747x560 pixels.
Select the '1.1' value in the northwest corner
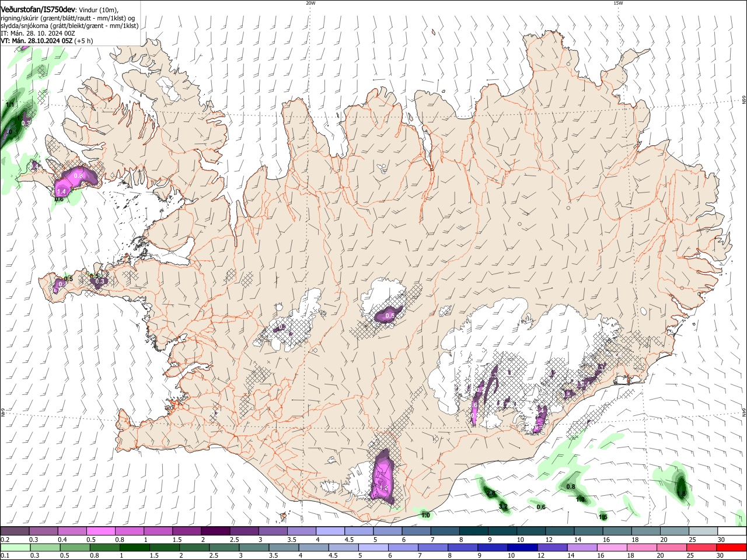(11, 104)
